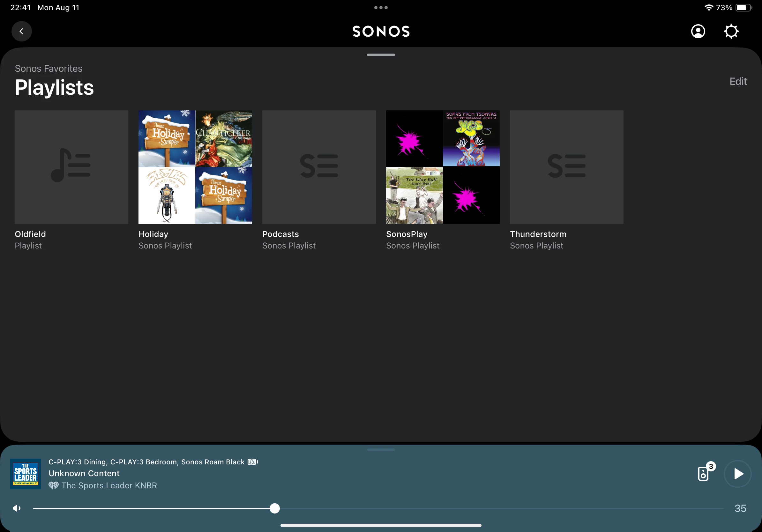Select the Podcasts playlist title
Screen dimensions: 762x532
tap(280, 234)
